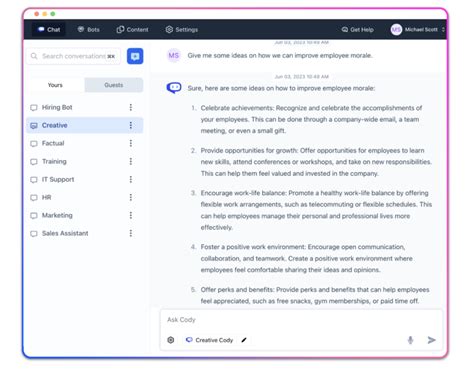Click user message about employee morale
Viewport: 474px width, 381px height.
pos(280,55)
